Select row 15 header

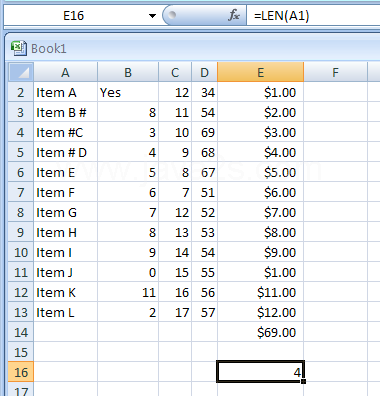(x=21, y=352)
